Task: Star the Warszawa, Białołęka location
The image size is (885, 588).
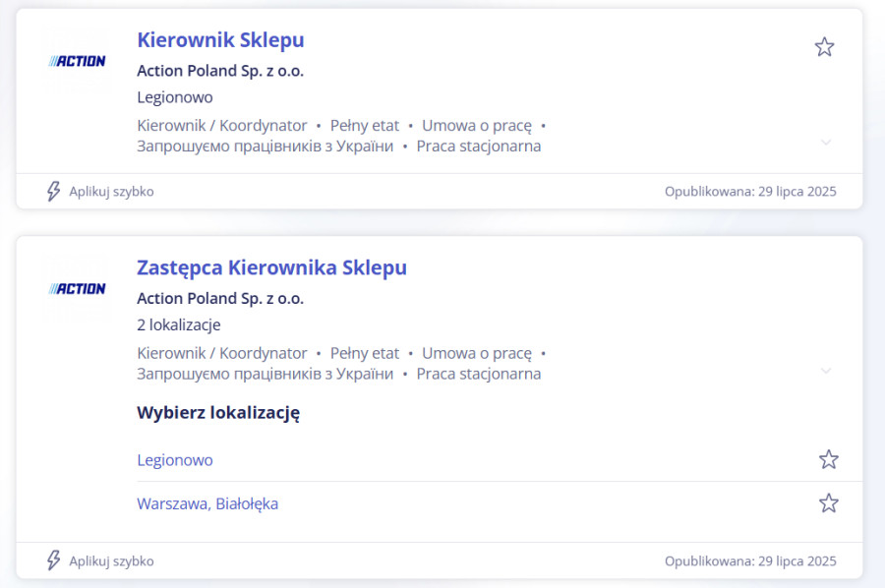Action: pos(829,502)
